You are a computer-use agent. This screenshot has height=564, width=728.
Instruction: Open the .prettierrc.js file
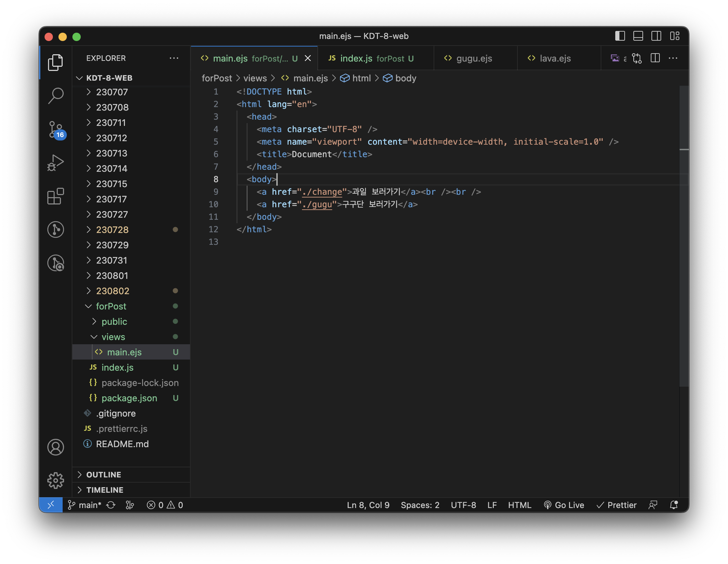pyautogui.click(x=132, y=429)
